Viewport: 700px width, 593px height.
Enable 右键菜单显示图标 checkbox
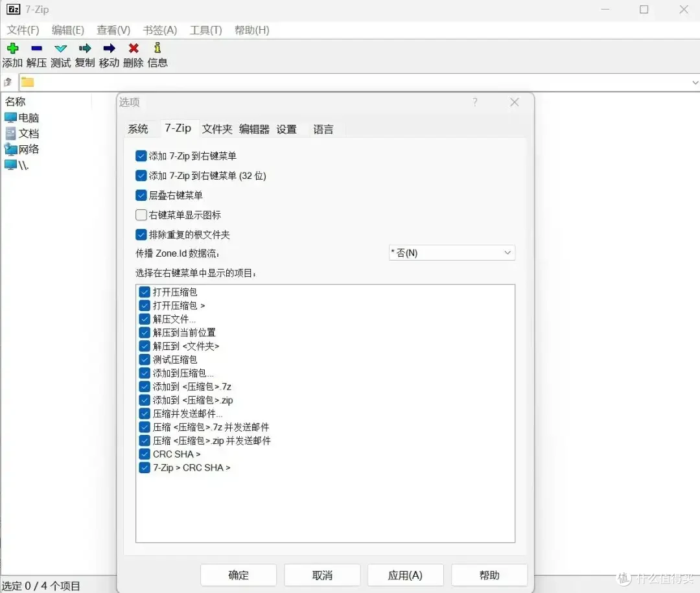141,215
